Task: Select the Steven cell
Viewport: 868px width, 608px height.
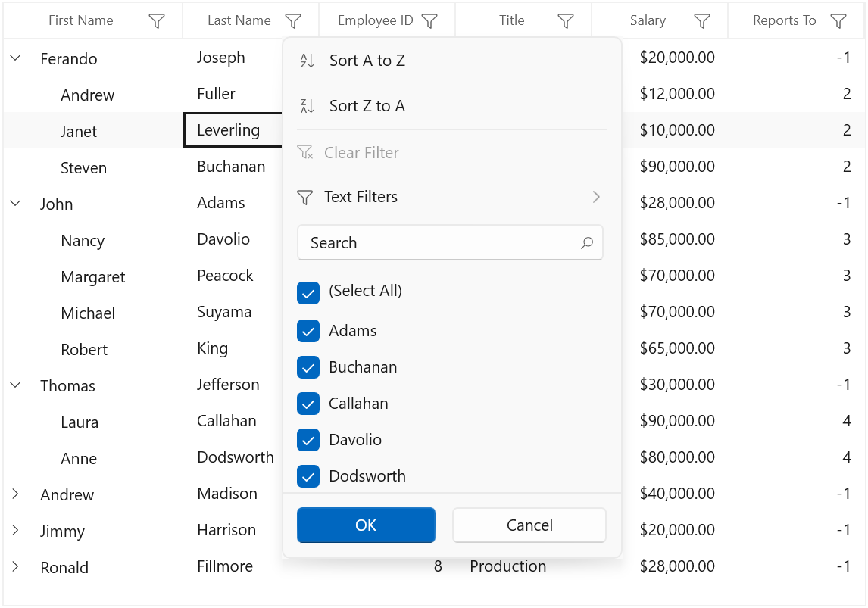Action: click(83, 167)
